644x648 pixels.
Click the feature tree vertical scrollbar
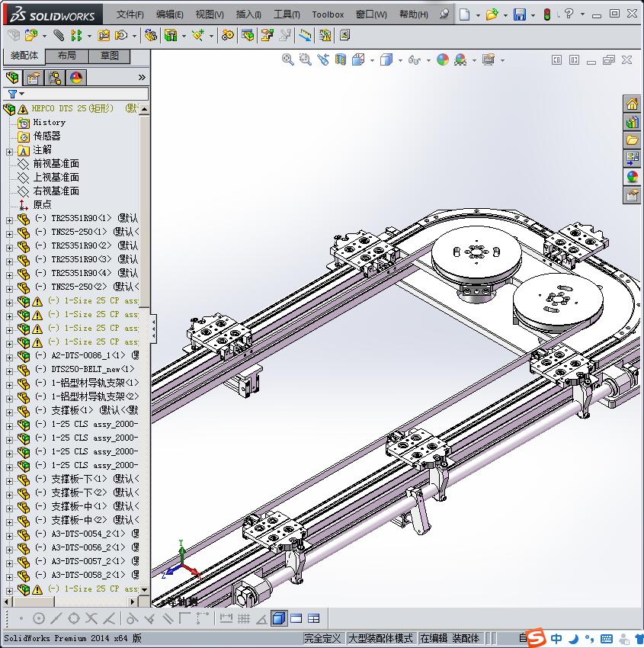click(x=145, y=213)
